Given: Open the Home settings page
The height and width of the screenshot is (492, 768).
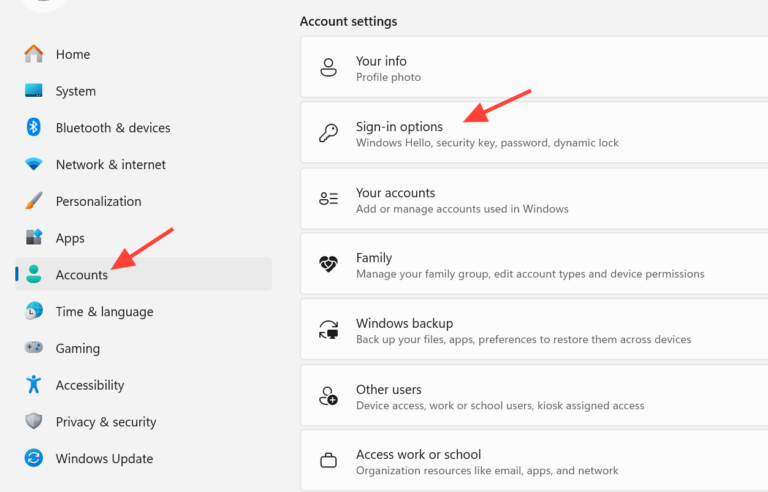Looking at the screenshot, I should click(x=144, y=54).
